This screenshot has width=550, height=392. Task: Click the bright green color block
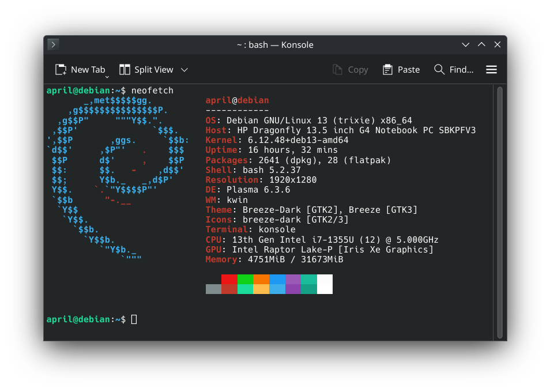pyautogui.click(x=245, y=279)
